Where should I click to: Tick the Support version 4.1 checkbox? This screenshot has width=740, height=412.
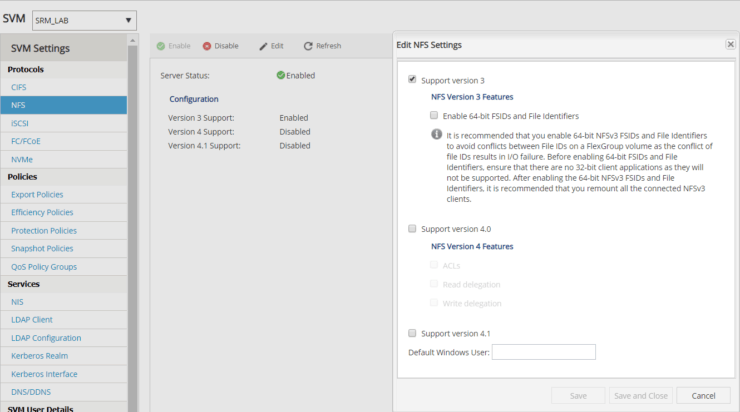(x=412, y=333)
